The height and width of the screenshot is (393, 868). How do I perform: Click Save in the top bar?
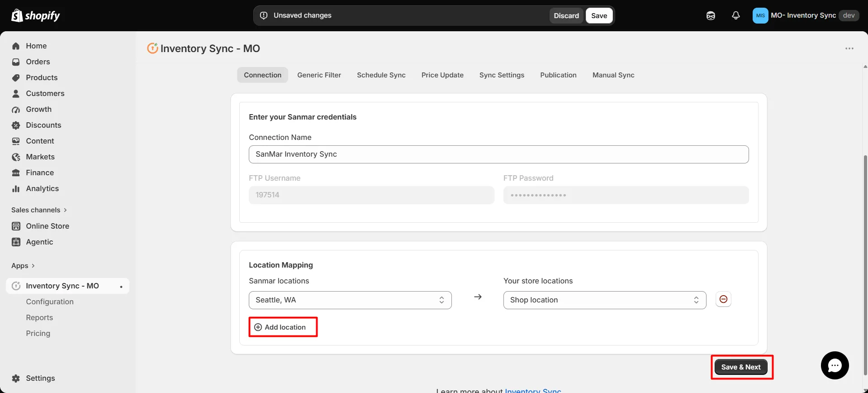click(x=599, y=15)
